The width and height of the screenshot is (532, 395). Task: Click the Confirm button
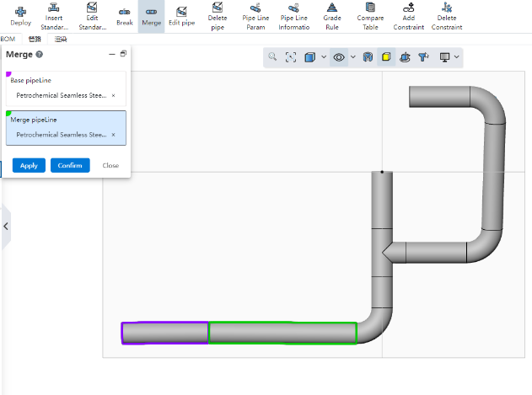coord(70,165)
